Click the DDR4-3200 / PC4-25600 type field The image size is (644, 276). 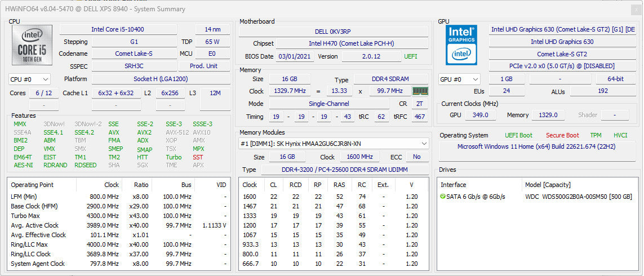[345, 170]
